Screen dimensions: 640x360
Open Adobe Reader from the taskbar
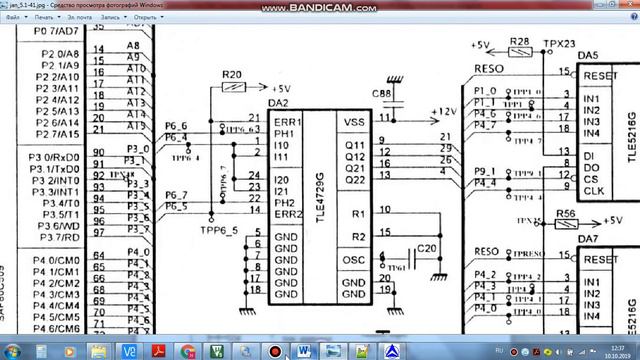[158, 351]
